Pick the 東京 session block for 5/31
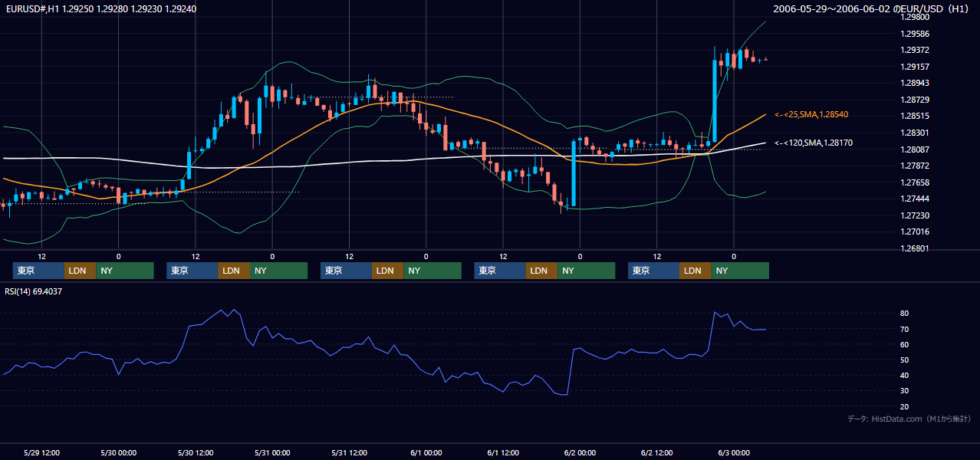This screenshot has height=460, width=980. tap(346, 271)
